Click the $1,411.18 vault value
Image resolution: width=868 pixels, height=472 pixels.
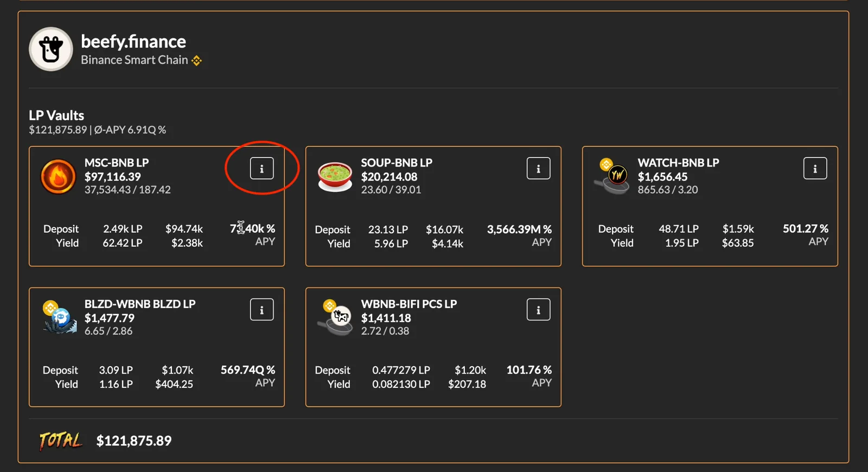tap(386, 318)
